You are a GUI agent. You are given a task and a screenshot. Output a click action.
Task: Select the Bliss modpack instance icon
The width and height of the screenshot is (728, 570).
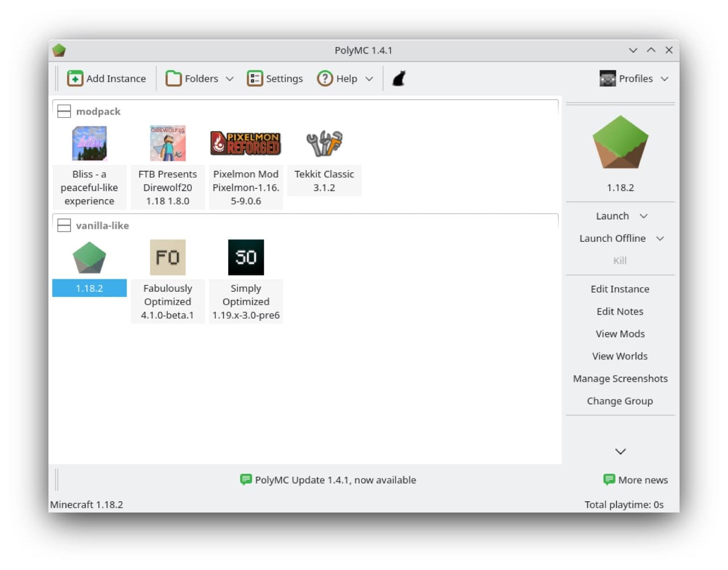pos(89,143)
